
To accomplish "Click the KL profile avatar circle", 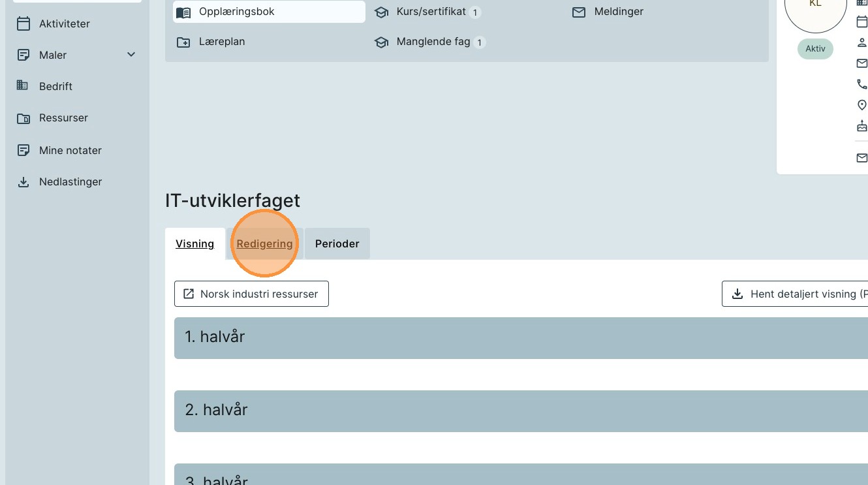I will click(x=815, y=10).
